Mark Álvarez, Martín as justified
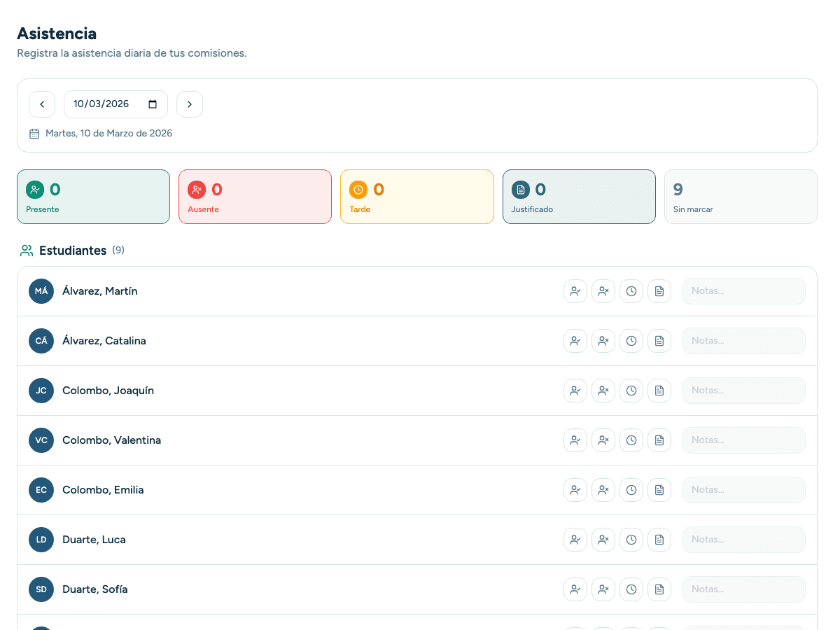The height and width of the screenshot is (630, 840). (x=659, y=291)
